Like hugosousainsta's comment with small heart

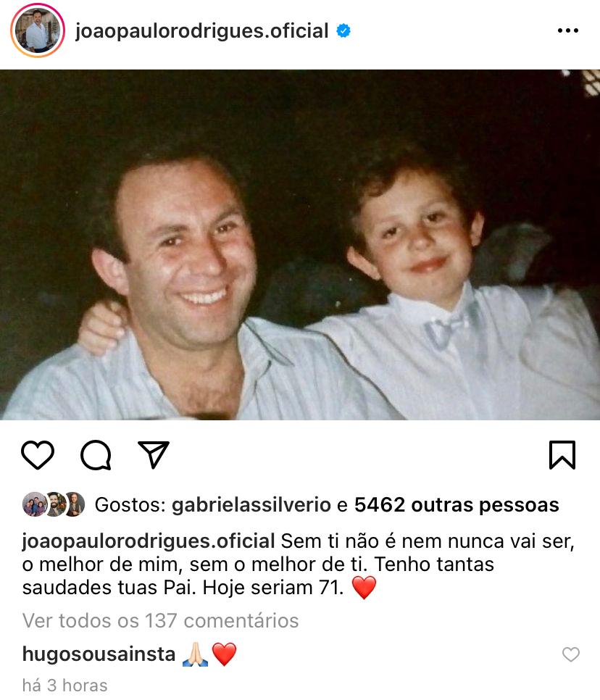coord(570,654)
